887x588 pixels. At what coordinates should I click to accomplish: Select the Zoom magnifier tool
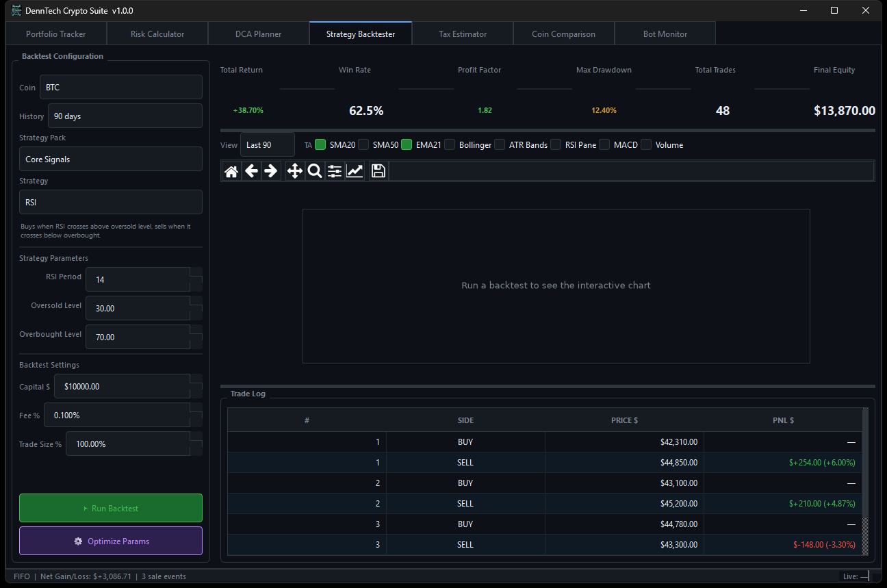(x=315, y=171)
